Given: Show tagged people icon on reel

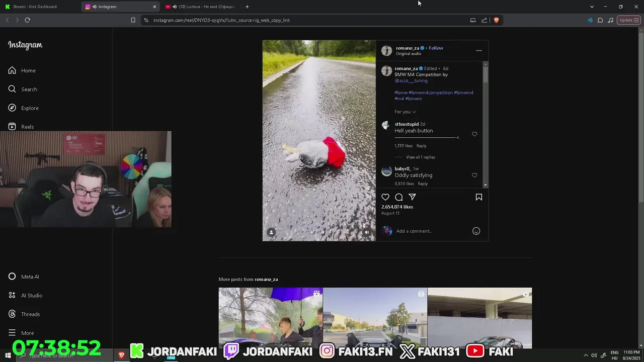Looking at the screenshot, I should 271,232.
